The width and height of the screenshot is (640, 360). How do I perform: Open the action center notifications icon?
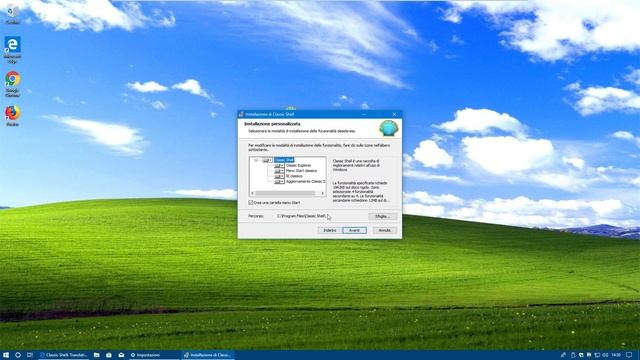pyautogui.click(x=629, y=355)
